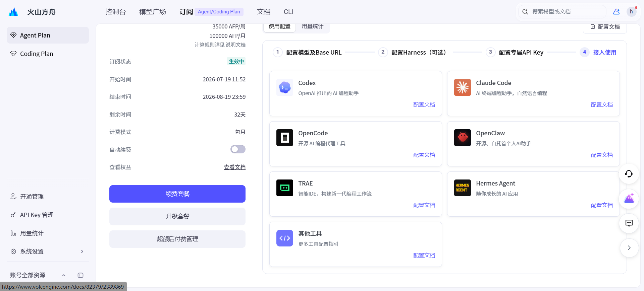Click the 32天 remaining time value

tap(240, 115)
